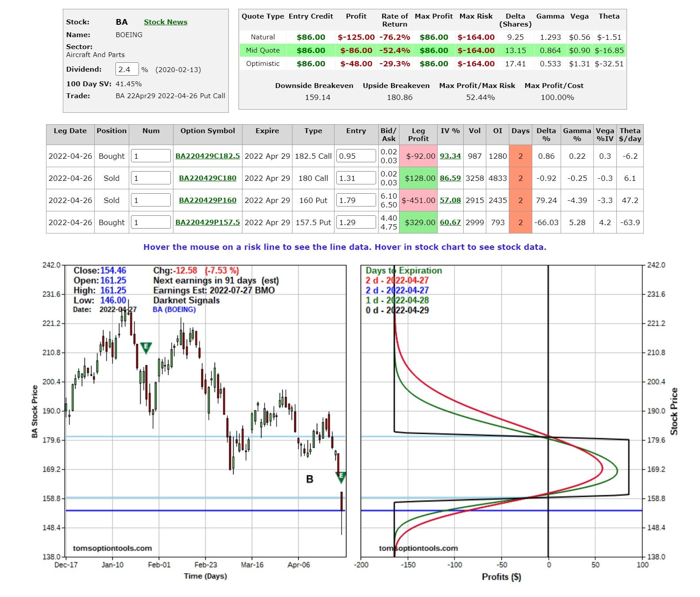Edit Num field for 160 Put leg

[151, 200]
